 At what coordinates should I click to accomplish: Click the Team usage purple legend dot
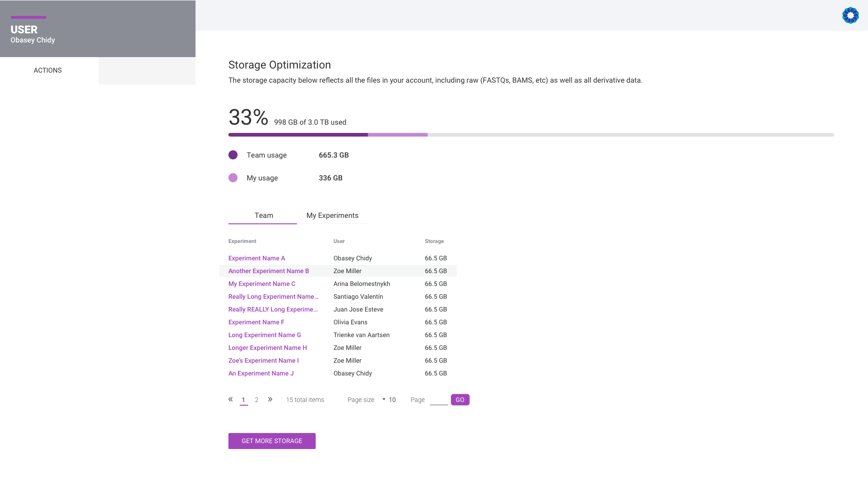(233, 155)
